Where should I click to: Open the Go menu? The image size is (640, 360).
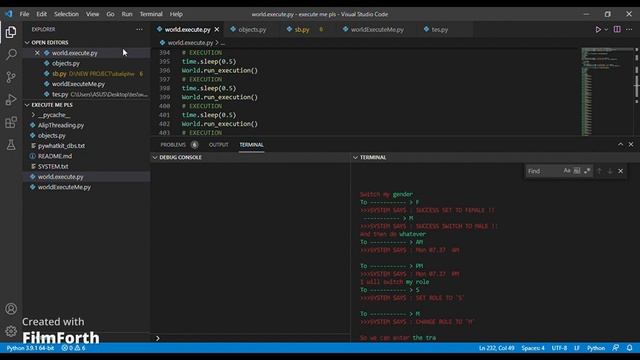click(110, 14)
